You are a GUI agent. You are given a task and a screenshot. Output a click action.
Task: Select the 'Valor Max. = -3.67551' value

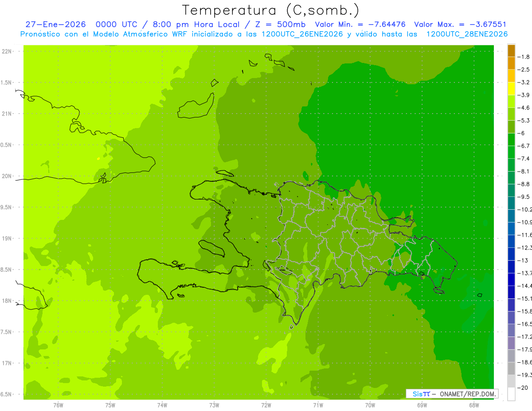[460, 24]
